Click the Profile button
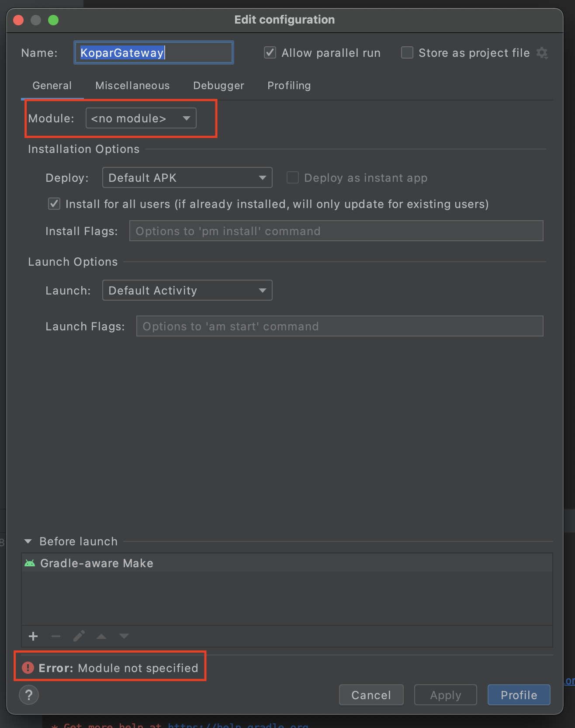Screen dimensions: 575x728 (519, 695)
